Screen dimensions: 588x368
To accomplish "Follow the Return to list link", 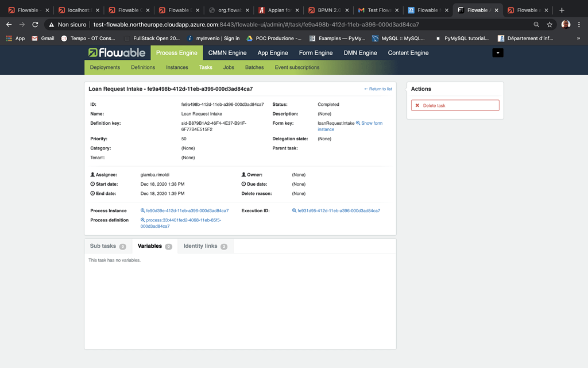I will tap(378, 89).
